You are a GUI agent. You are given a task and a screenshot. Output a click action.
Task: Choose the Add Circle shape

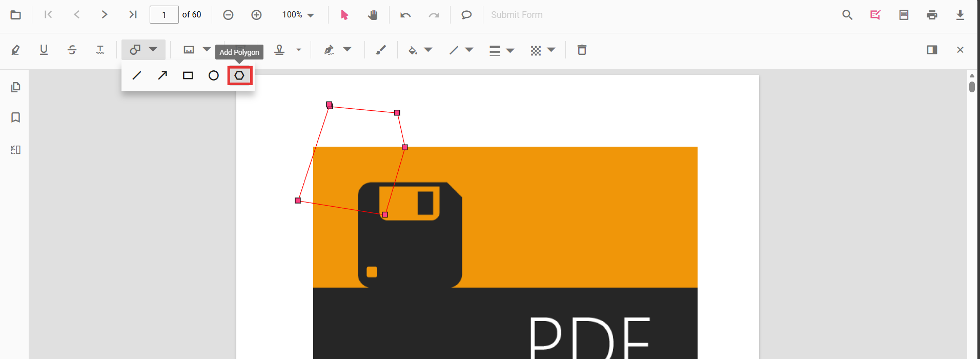click(214, 75)
